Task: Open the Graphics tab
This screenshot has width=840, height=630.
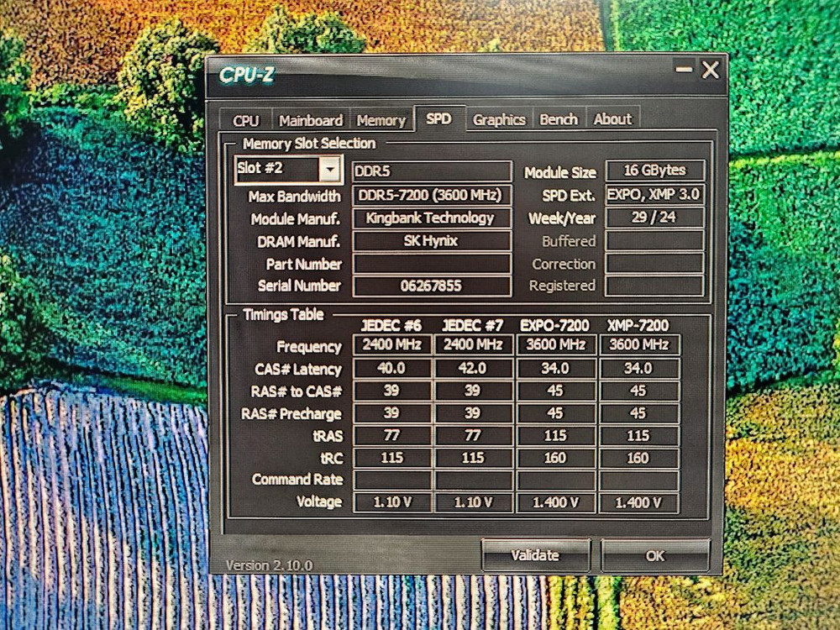Action: point(499,119)
